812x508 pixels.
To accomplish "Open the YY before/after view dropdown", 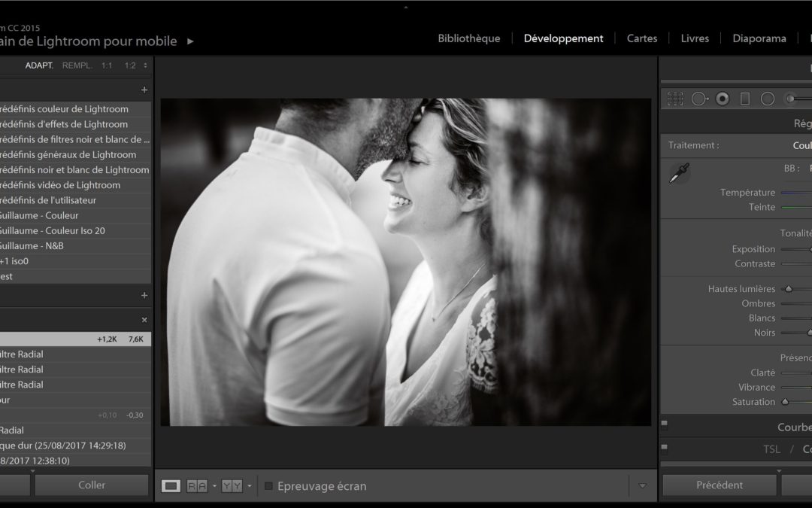I will (x=249, y=486).
